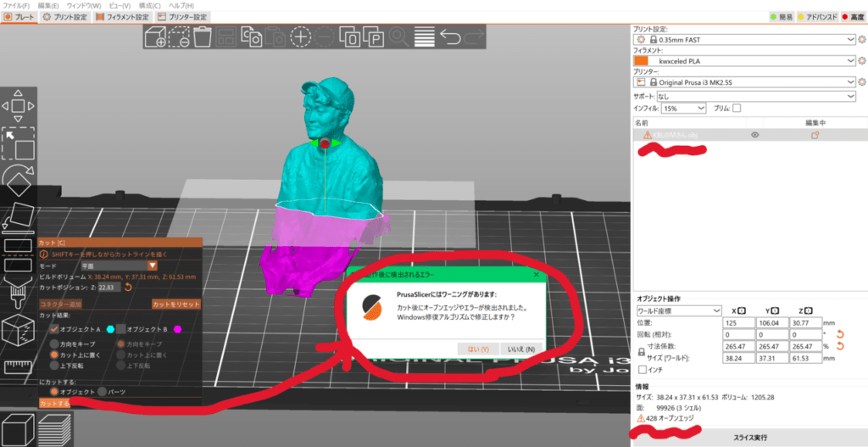Viewport: 868px width, 447px height.
Task: Open the cut モード dropdown
Action: (119, 265)
